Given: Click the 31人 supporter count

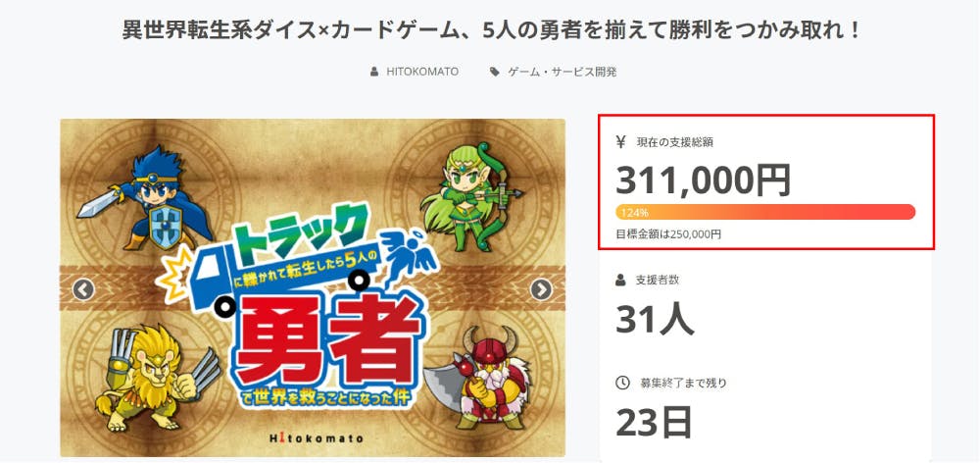Looking at the screenshot, I should tap(655, 319).
